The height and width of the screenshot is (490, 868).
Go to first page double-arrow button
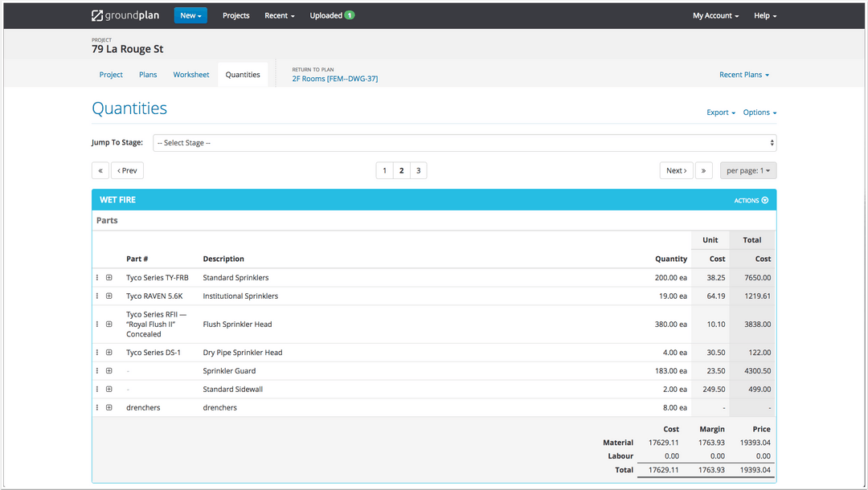[x=100, y=170]
